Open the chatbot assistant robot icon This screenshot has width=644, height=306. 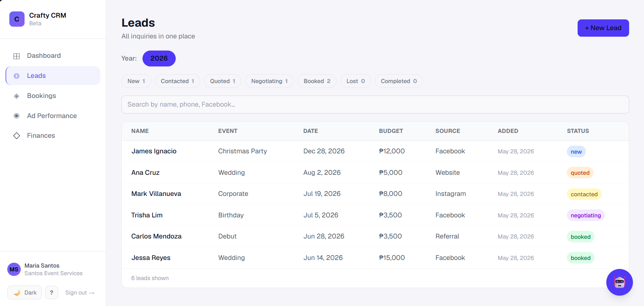(619, 282)
